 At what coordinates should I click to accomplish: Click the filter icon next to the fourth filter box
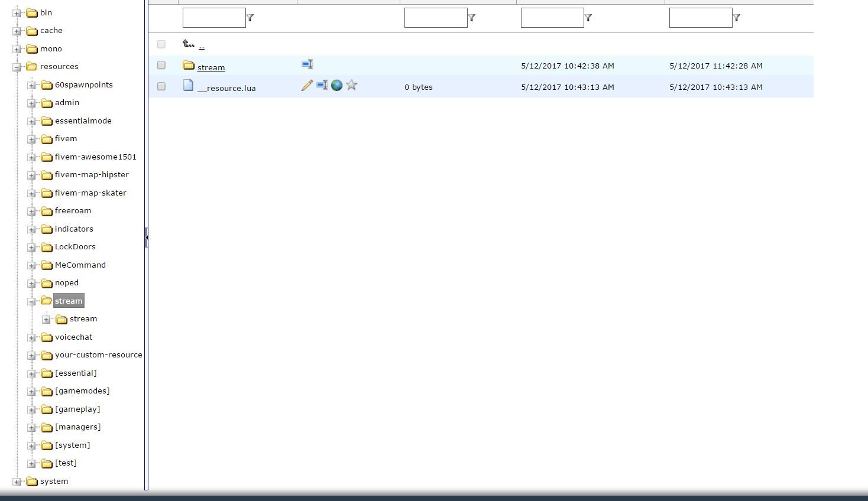(737, 18)
